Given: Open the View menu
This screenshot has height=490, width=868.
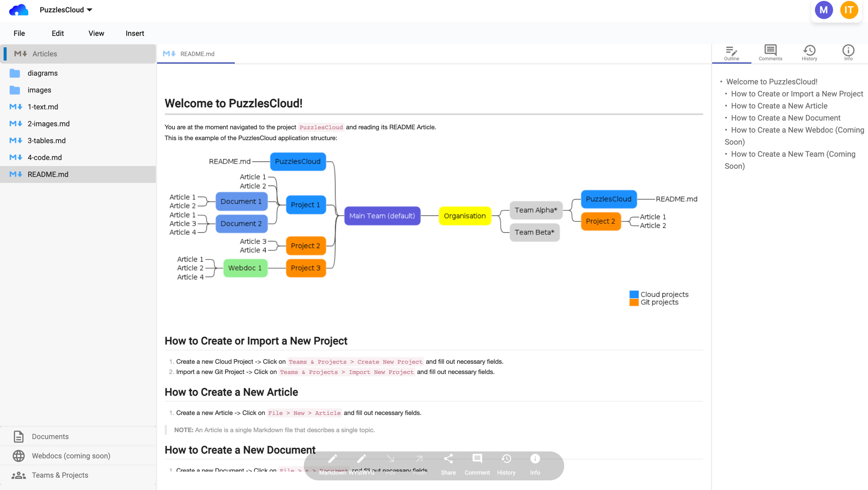Looking at the screenshot, I should (x=96, y=33).
